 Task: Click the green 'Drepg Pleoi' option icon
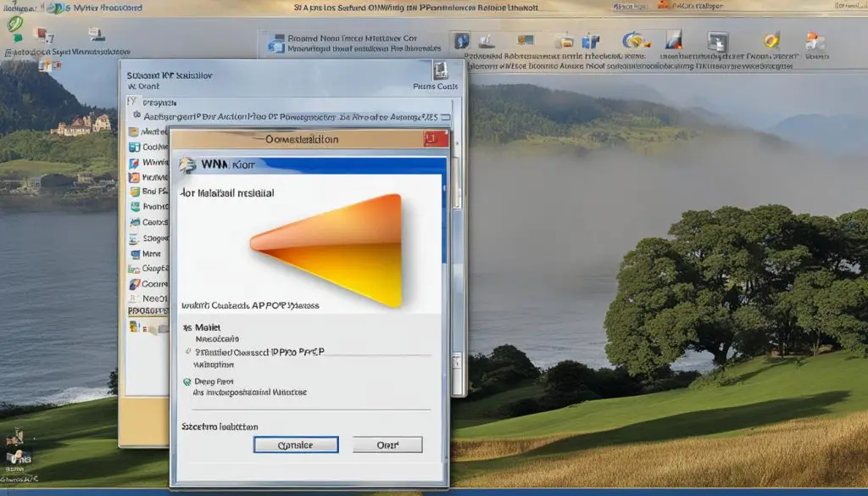[187, 382]
